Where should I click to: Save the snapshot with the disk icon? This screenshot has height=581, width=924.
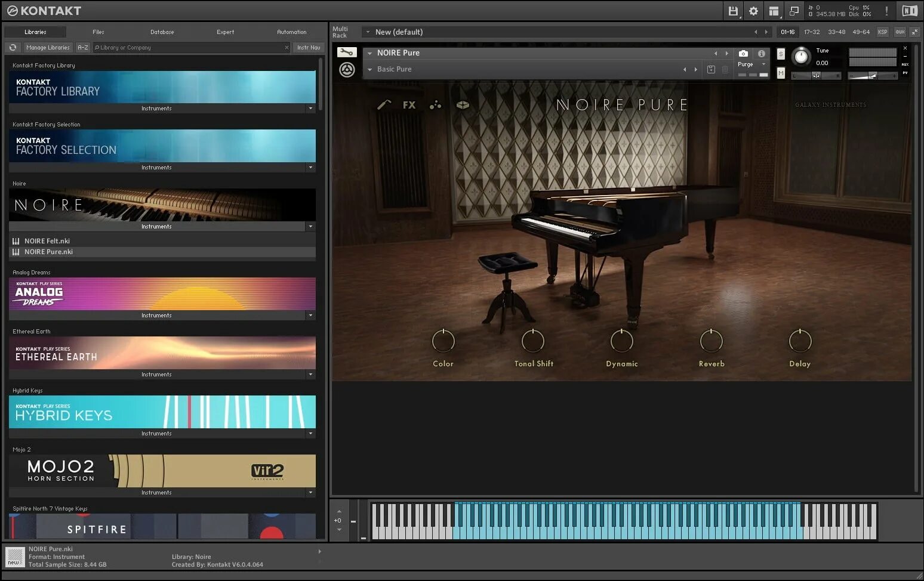pyautogui.click(x=711, y=69)
